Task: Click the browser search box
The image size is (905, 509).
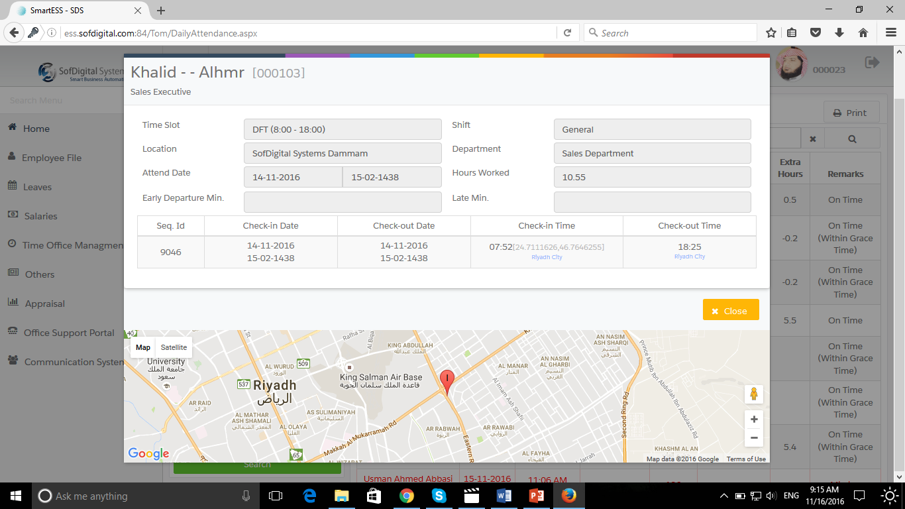Action: tap(670, 33)
